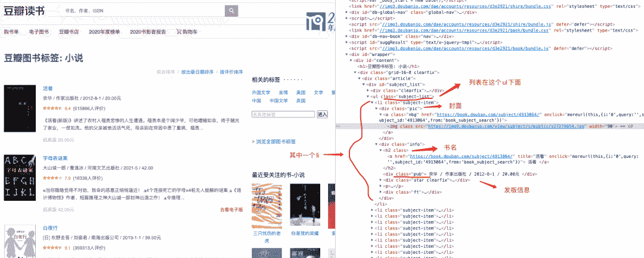This screenshot has height=258, width=644.
Task: Open the 电子图书 nav tab
Action: click(39, 32)
